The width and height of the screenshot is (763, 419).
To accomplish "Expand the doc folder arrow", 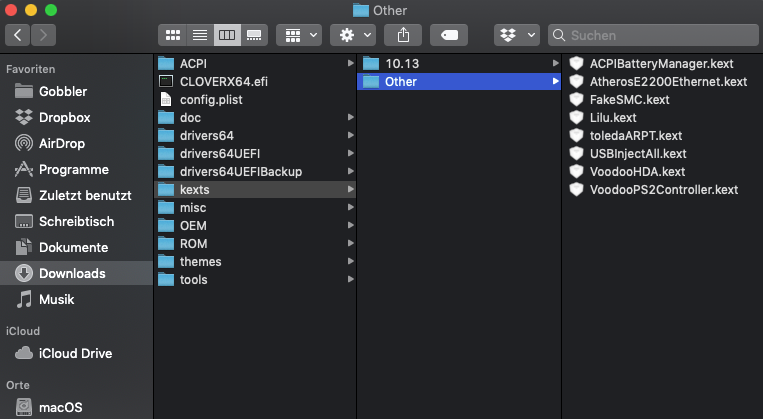I will pyautogui.click(x=350, y=117).
